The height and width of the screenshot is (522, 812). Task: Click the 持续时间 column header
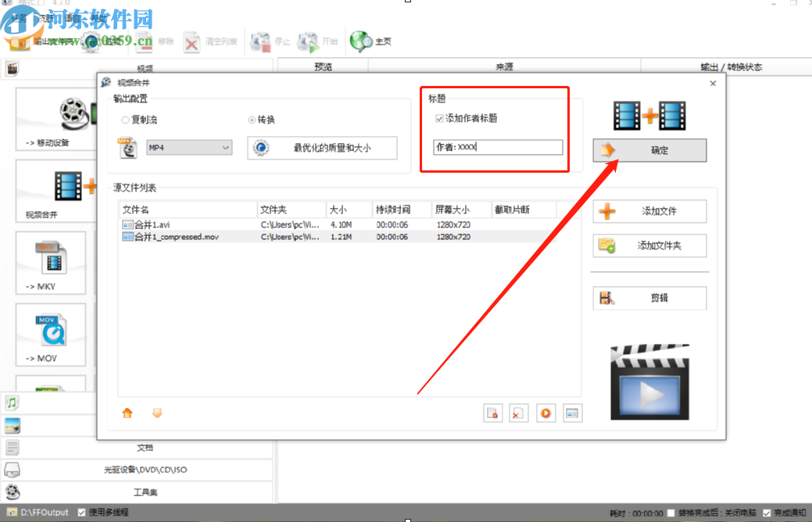coord(402,209)
